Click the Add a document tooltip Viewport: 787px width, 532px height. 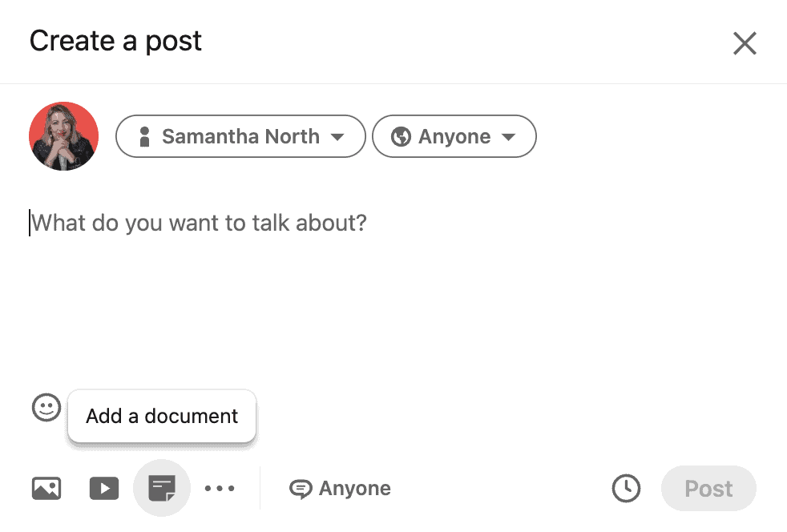click(x=162, y=416)
